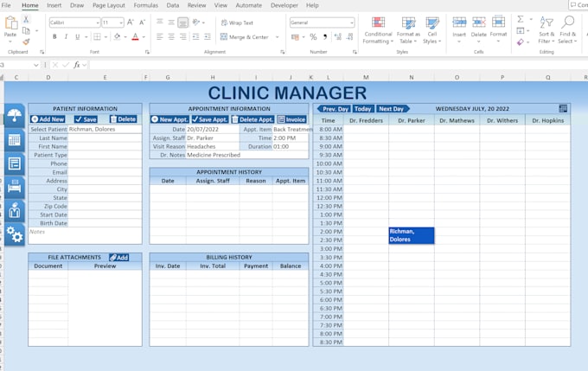
Task: Click the patient Save button
Action: (86, 119)
